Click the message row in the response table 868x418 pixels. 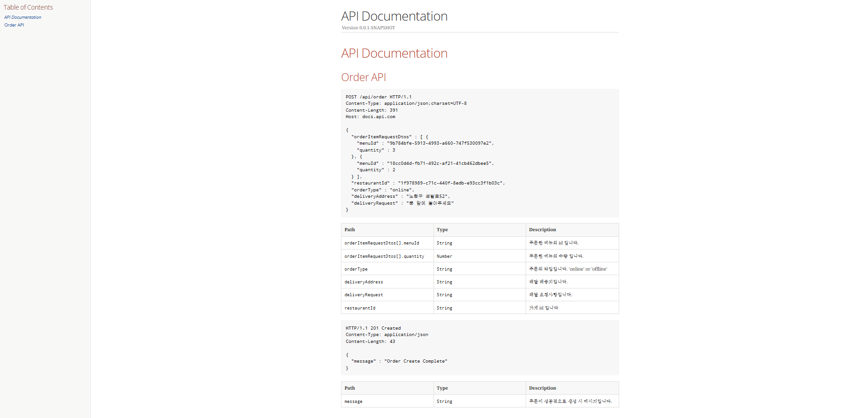(353, 401)
